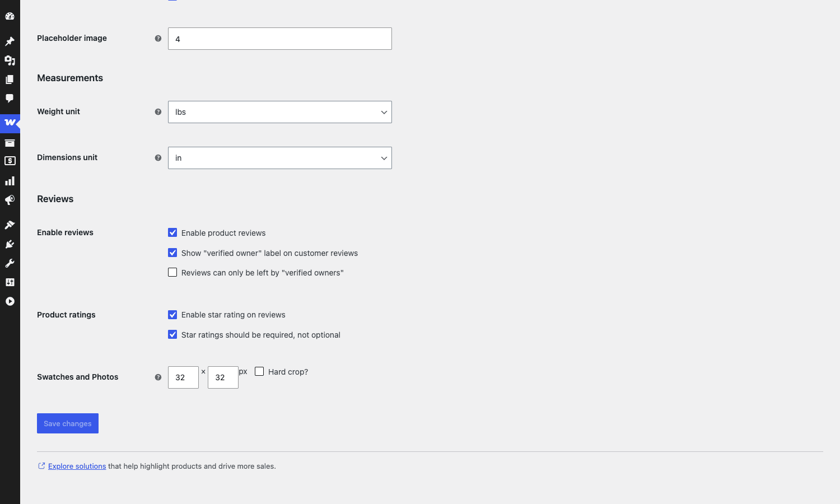This screenshot has width=840, height=504.
Task: Open Products archive box icon
Action: 10,143
